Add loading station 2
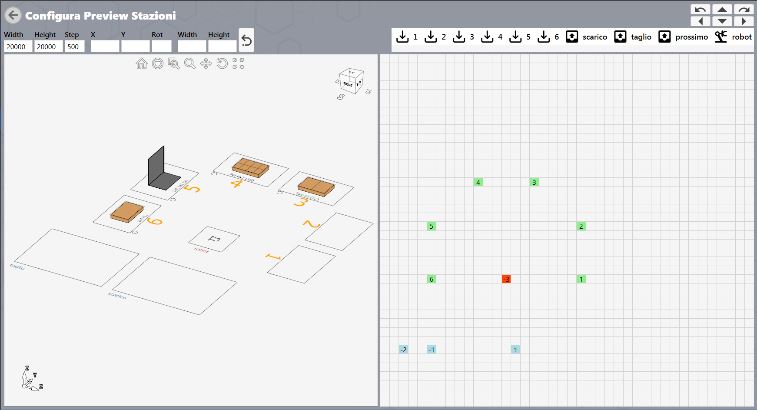This screenshot has height=410, width=757. click(x=435, y=37)
